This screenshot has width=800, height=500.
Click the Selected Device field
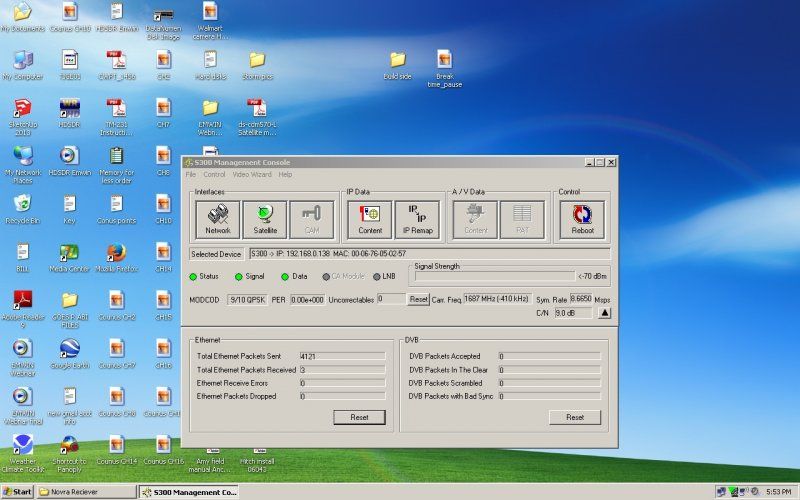click(430, 254)
